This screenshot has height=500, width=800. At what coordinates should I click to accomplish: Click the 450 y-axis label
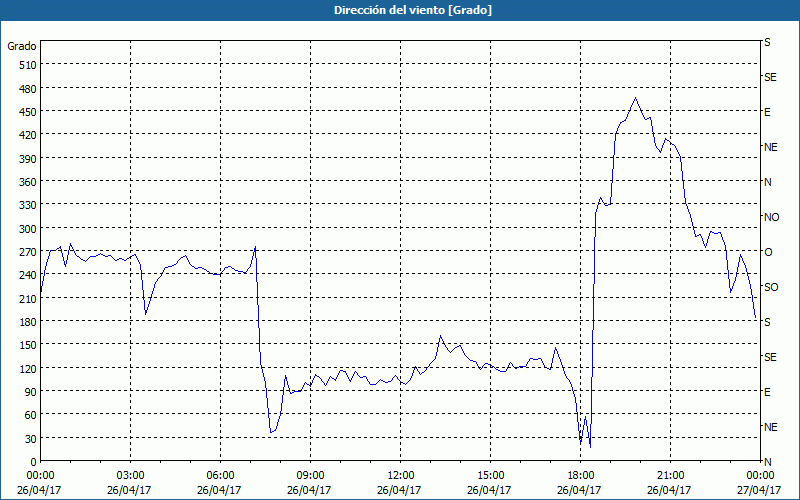pos(28,112)
